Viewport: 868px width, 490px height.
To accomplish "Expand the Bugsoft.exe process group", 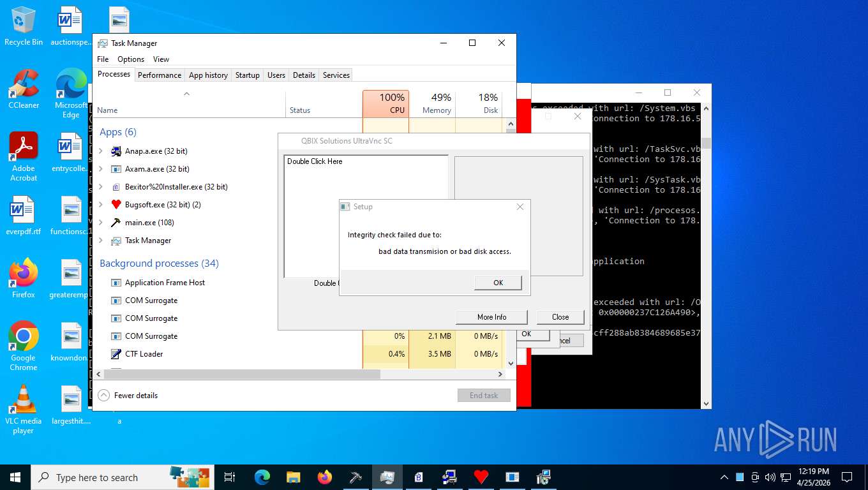I will pyautogui.click(x=101, y=205).
